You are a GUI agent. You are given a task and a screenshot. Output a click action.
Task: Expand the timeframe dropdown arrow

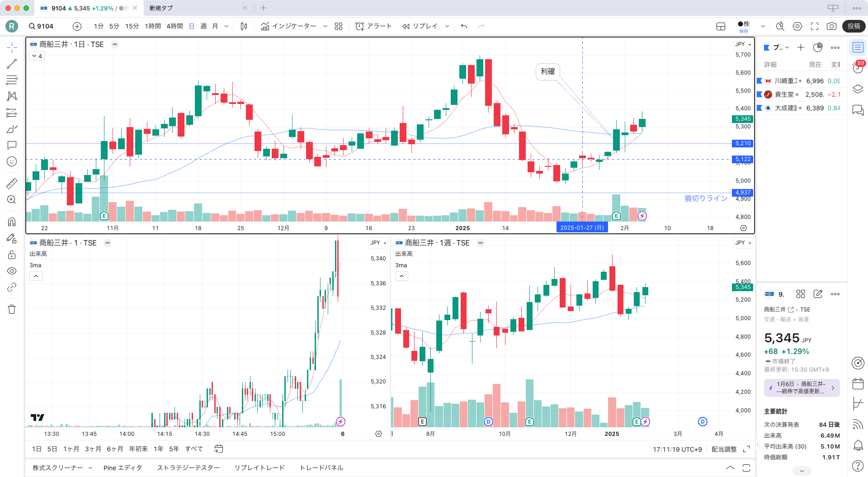226,26
